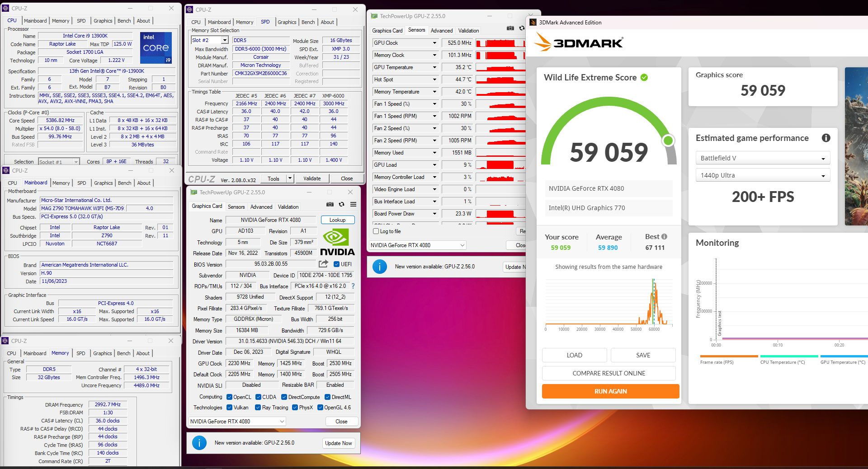Viewport: 868px width, 469px height.
Task: Click the GPU Load red sensor graph
Action: click(500, 165)
